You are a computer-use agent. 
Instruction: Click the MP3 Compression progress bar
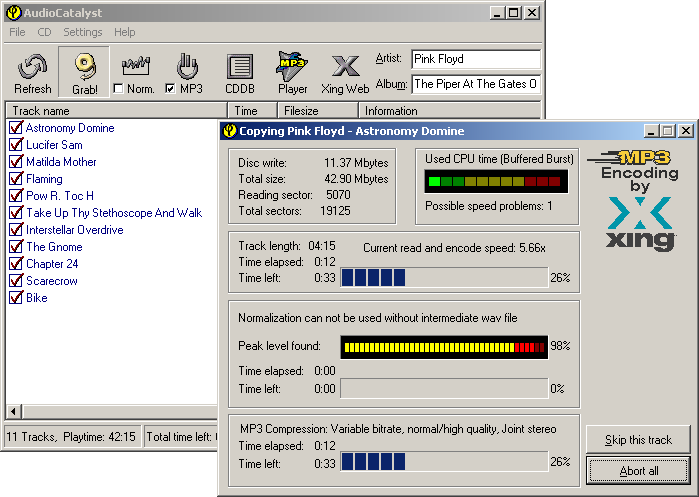[444, 461]
